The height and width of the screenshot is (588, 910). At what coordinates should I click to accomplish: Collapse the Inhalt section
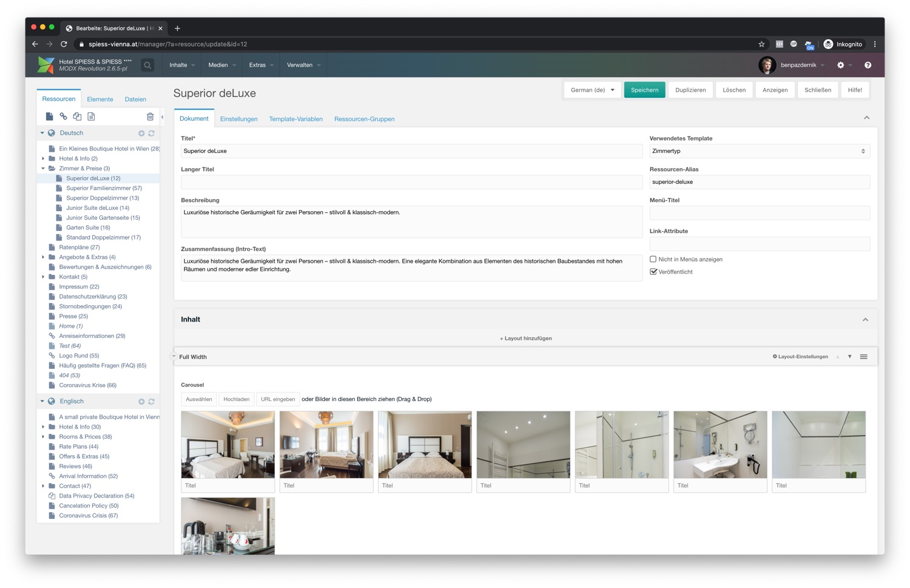865,320
